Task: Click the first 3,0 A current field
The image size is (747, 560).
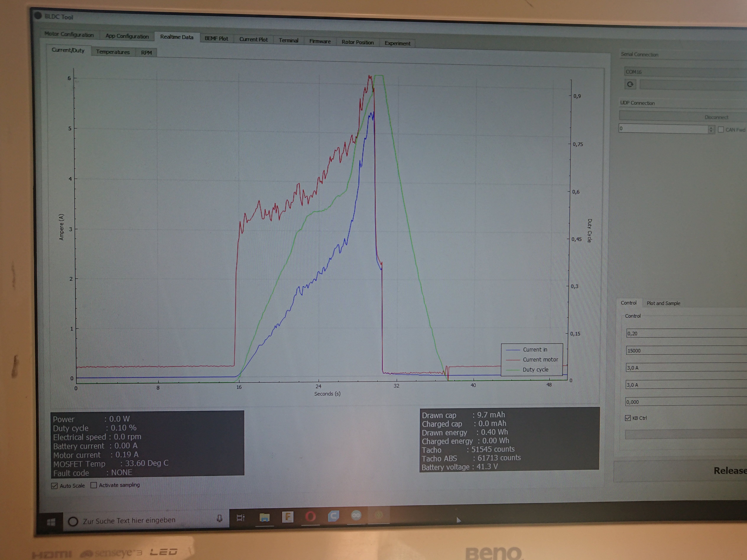Action: coord(686,368)
